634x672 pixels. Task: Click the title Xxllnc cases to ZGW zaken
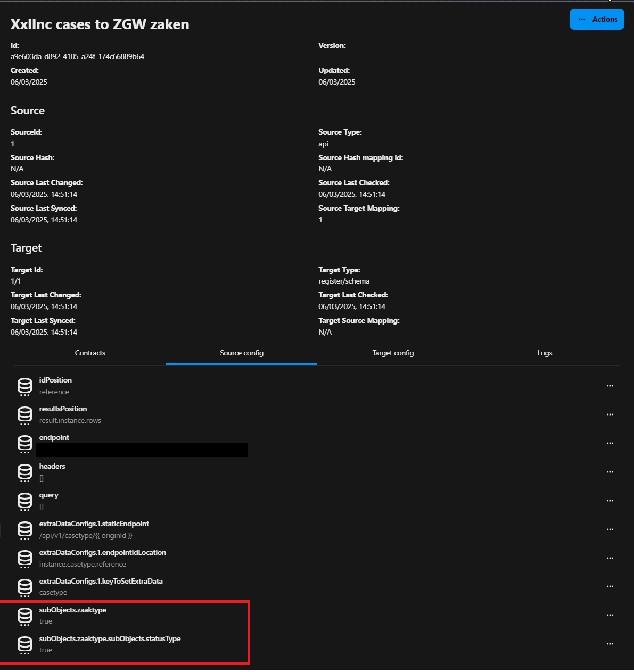point(100,24)
